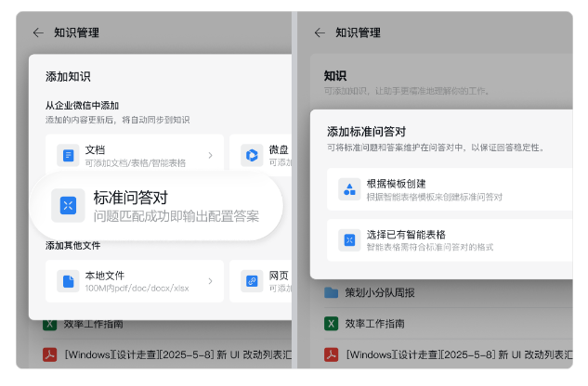Screen dimensions: 588x386
Task: Open 效率工作指南 file in right panel
Action: click(375, 324)
